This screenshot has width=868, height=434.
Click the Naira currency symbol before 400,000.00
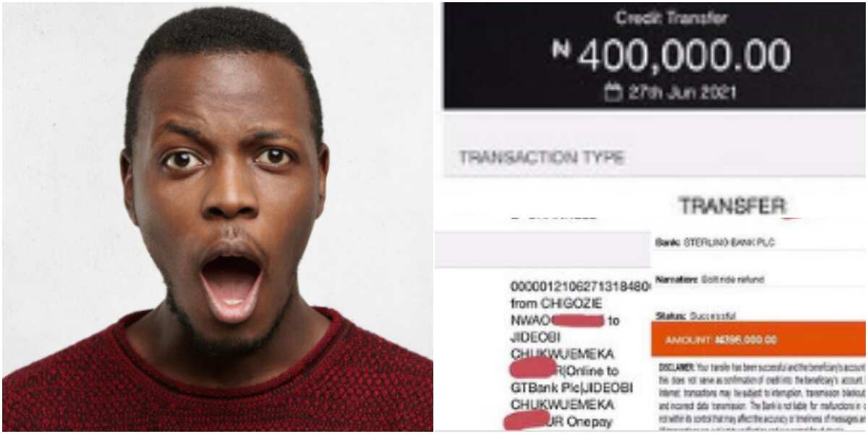click(x=561, y=49)
